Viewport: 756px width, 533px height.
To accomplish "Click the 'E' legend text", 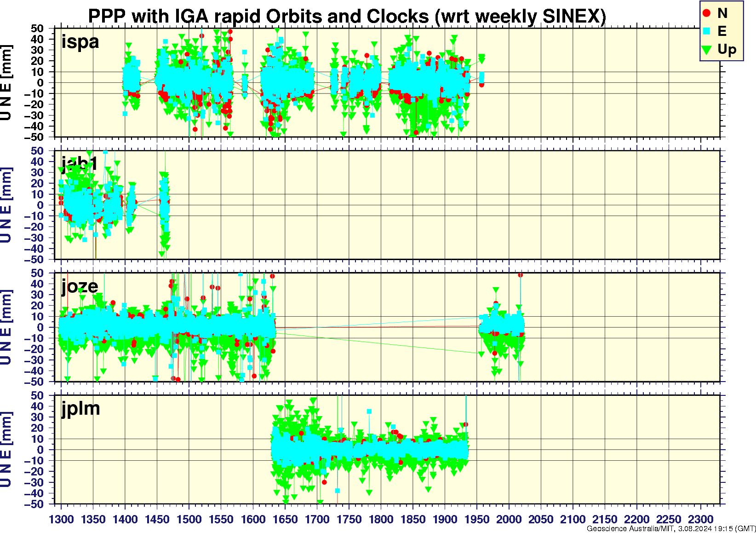I will point(722,31).
